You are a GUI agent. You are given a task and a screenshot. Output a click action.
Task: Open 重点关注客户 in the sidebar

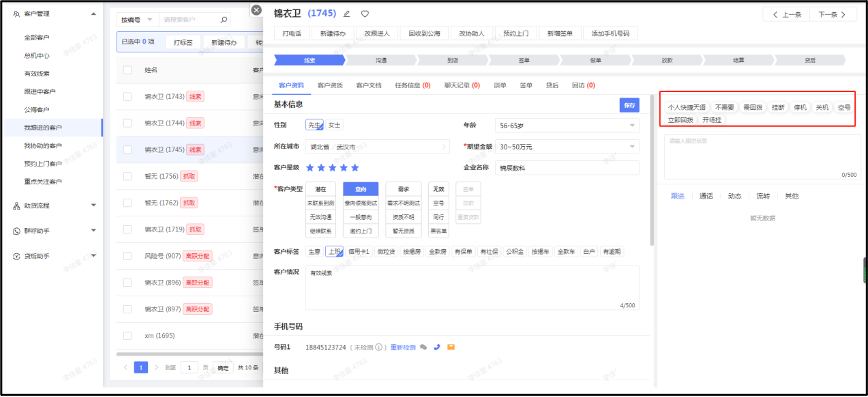43,181
